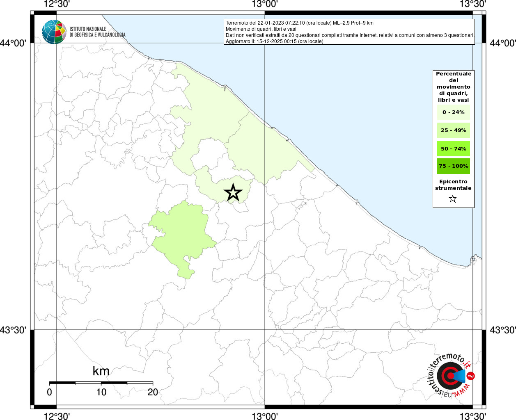Select the 75 - 100% legend swatch
The height and width of the screenshot is (420, 516).
point(453,166)
